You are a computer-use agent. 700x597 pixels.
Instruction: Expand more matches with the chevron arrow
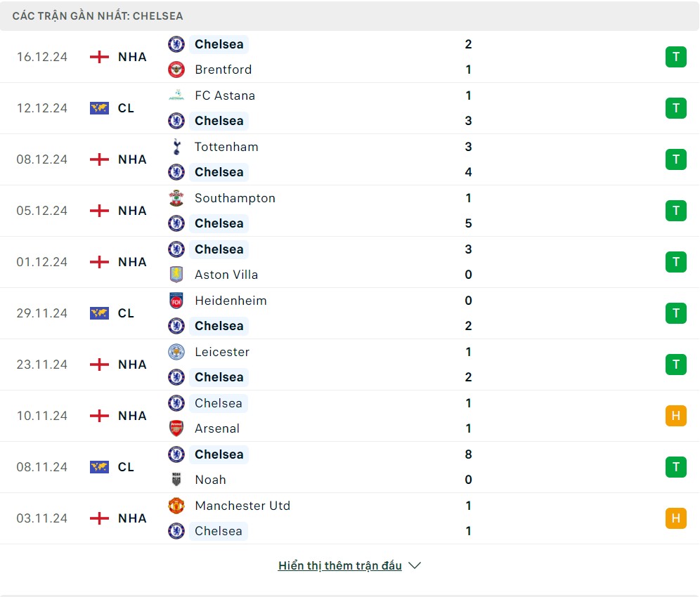415,565
